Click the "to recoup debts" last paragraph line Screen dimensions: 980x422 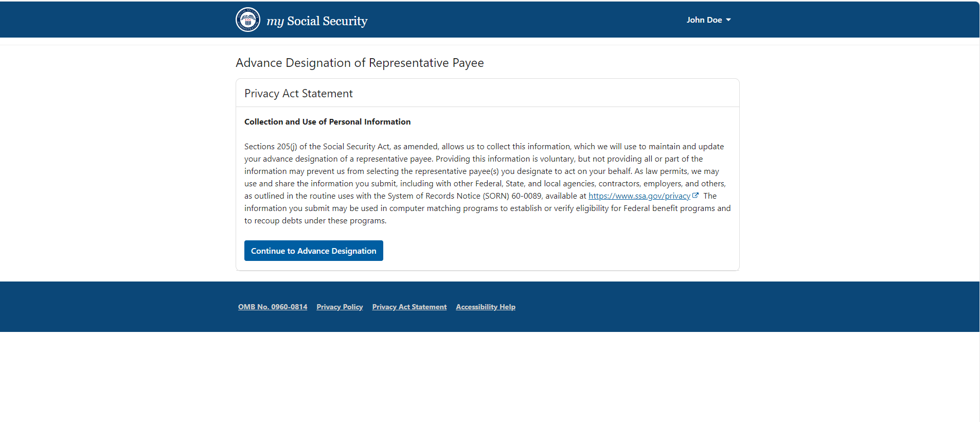315,221
